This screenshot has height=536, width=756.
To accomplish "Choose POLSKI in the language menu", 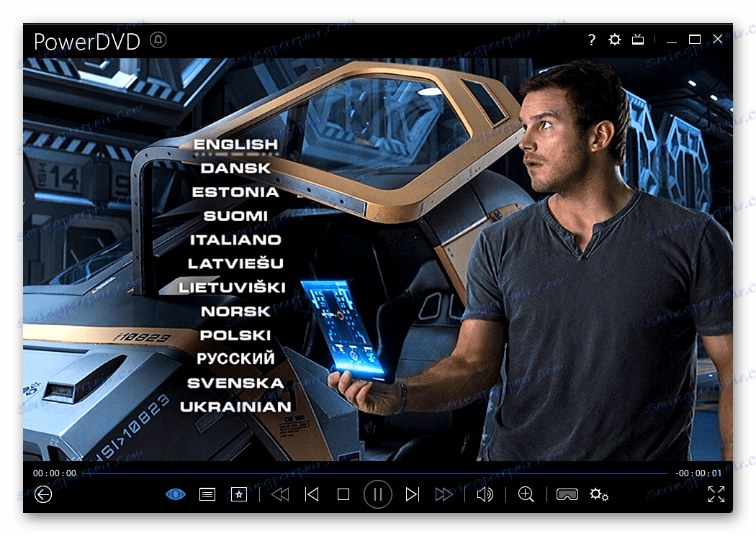I will coord(235,335).
